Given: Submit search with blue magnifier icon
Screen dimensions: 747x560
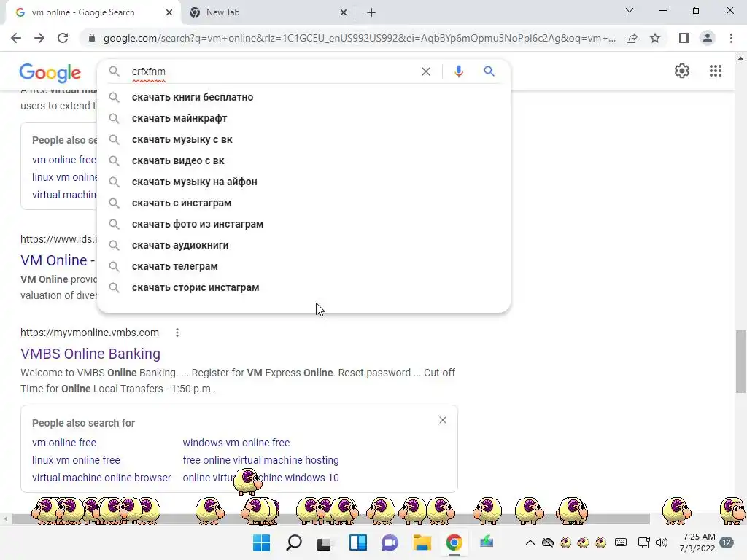Looking at the screenshot, I should click(x=489, y=71).
